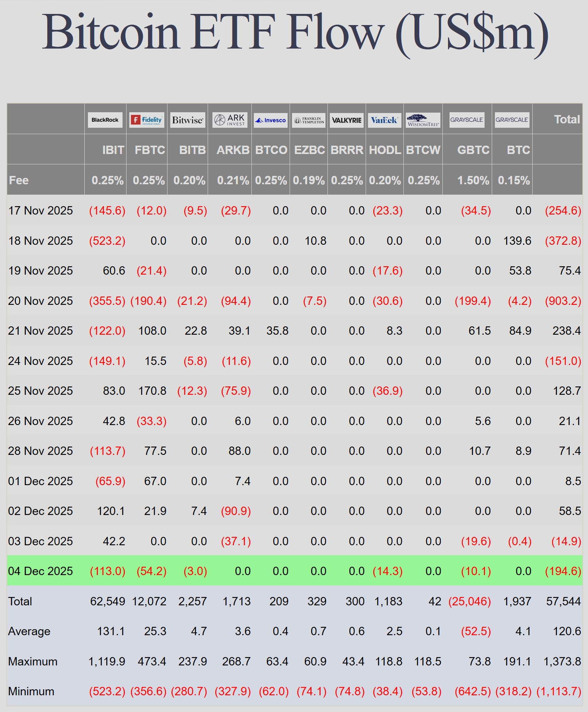
Task: Click the WisdomTree logo
Action: click(x=423, y=120)
